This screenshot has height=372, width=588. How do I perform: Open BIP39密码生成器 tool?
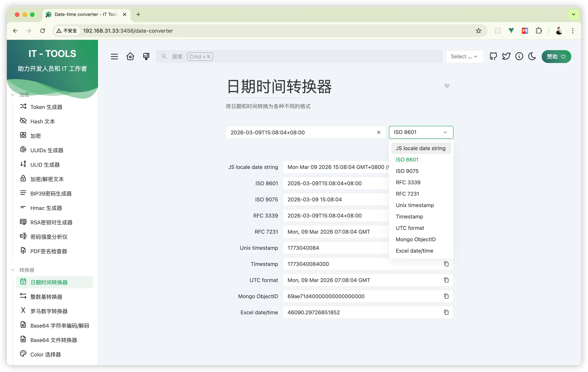pos(55,193)
